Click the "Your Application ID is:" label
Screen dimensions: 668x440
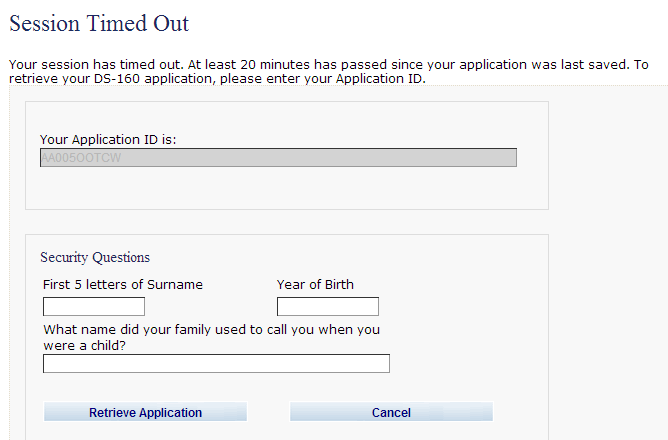pos(108,140)
